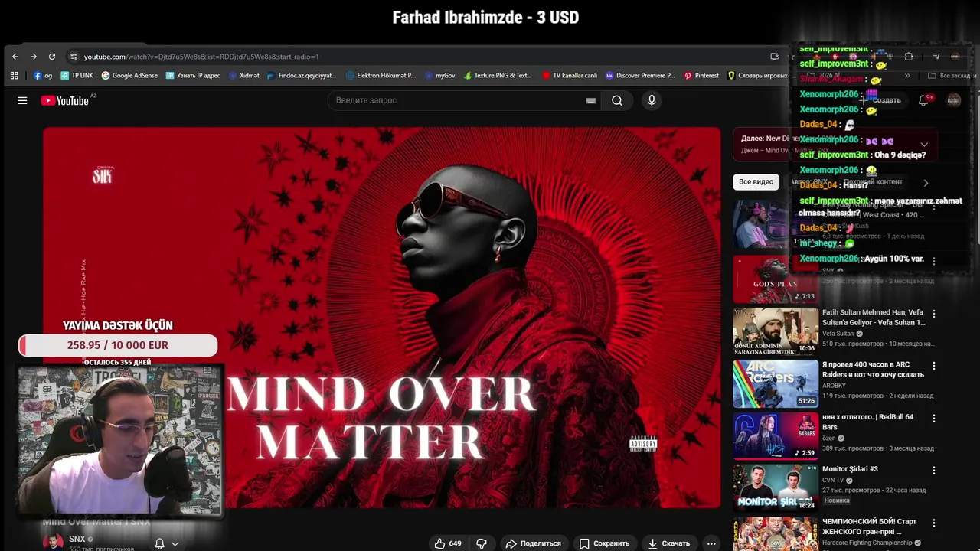
Task: Open options menu for Fatih Sultan Mehmed video
Action: click(933, 314)
